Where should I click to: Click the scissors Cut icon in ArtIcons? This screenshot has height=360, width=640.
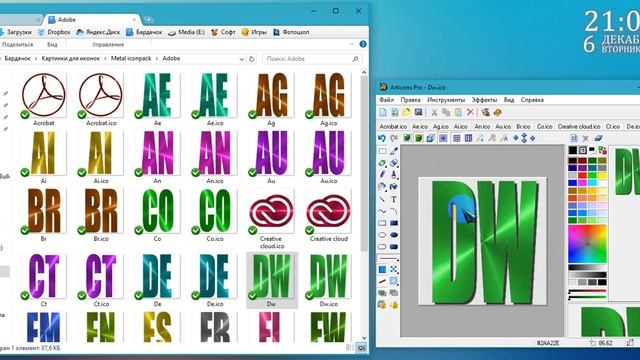pos(434,112)
